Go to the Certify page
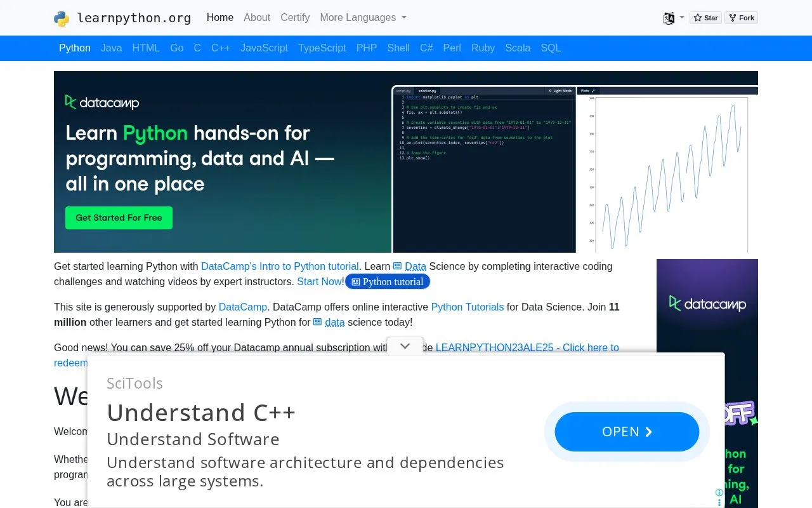Screen dimensions: 812x508 point(295,18)
